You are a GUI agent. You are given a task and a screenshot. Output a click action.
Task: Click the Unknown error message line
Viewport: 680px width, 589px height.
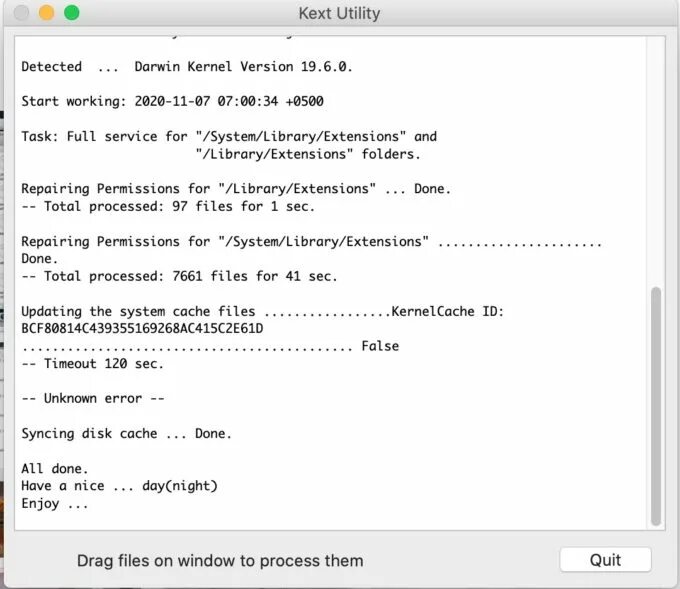tap(92, 398)
